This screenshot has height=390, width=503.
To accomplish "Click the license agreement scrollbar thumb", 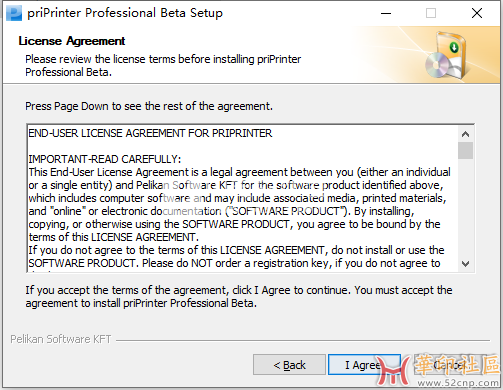I will [465, 150].
